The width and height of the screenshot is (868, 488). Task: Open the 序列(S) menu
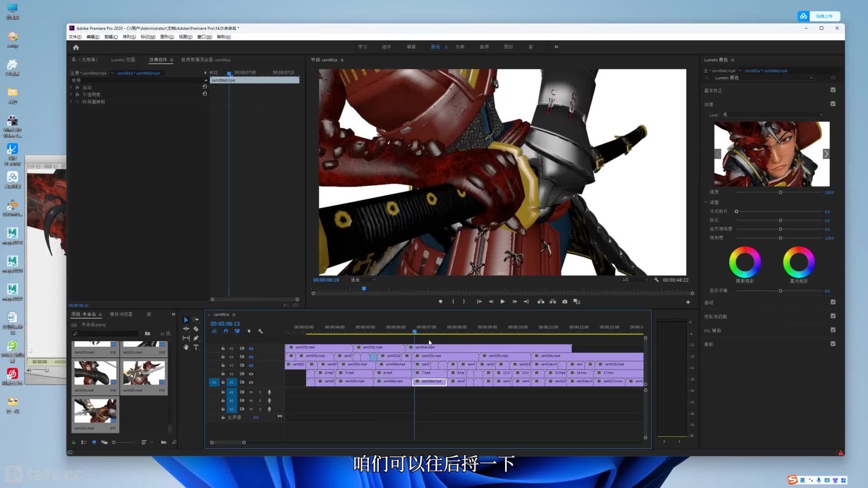coord(129,37)
